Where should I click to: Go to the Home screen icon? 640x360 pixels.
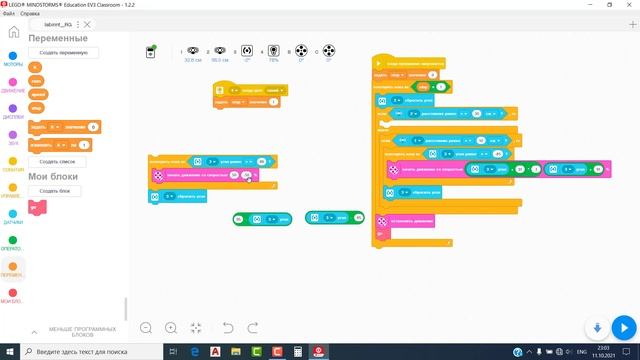point(14,32)
